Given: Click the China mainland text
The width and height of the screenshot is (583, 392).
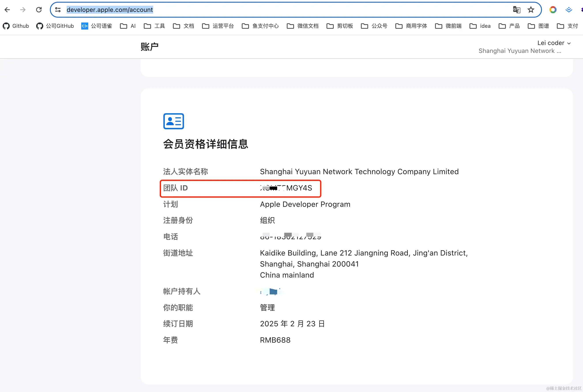Looking at the screenshot, I should pyautogui.click(x=287, y=275).
